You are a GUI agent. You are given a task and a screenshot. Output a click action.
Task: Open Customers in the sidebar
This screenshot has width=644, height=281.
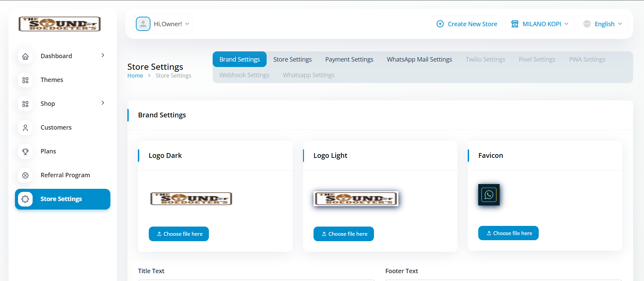click(62, 128)
